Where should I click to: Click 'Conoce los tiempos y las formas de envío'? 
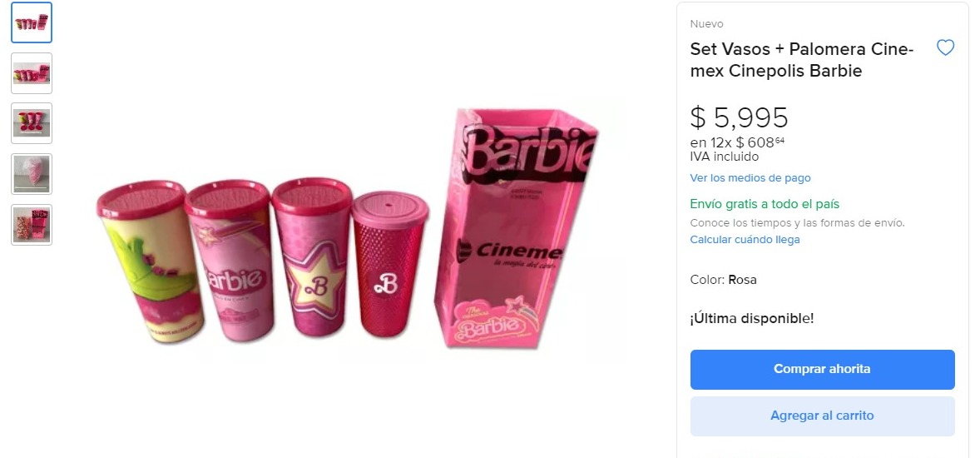click(796, 223)
